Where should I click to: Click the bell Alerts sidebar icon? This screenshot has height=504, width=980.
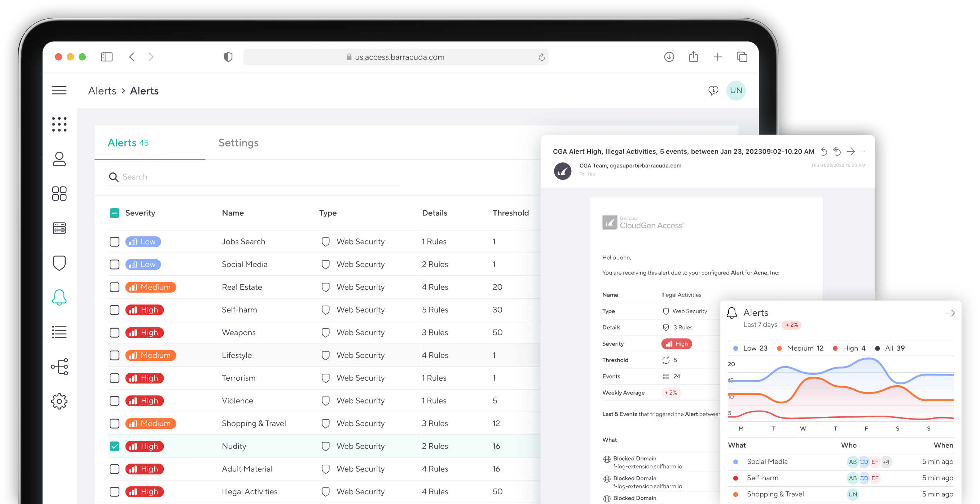pos(59,297)
